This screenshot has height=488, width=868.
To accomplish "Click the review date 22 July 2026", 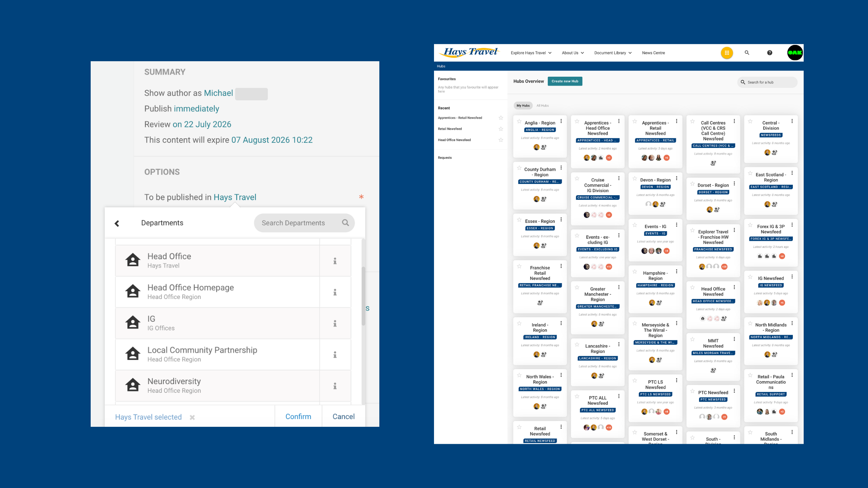I will point(202,124).
